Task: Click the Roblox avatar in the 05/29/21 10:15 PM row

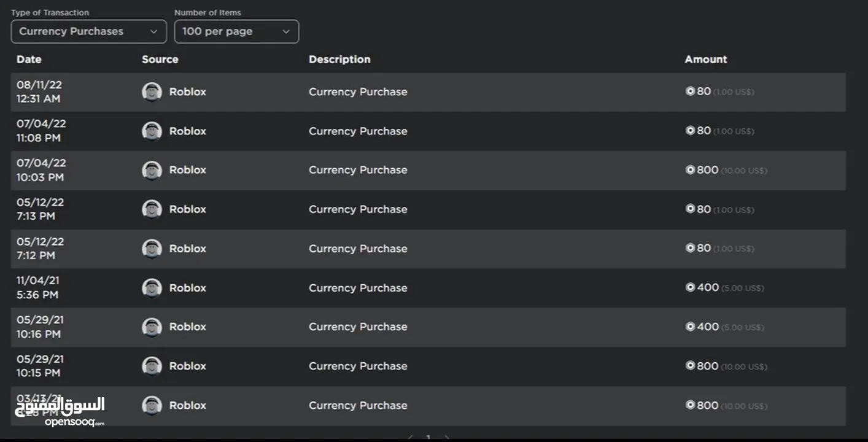Action: 152,366
